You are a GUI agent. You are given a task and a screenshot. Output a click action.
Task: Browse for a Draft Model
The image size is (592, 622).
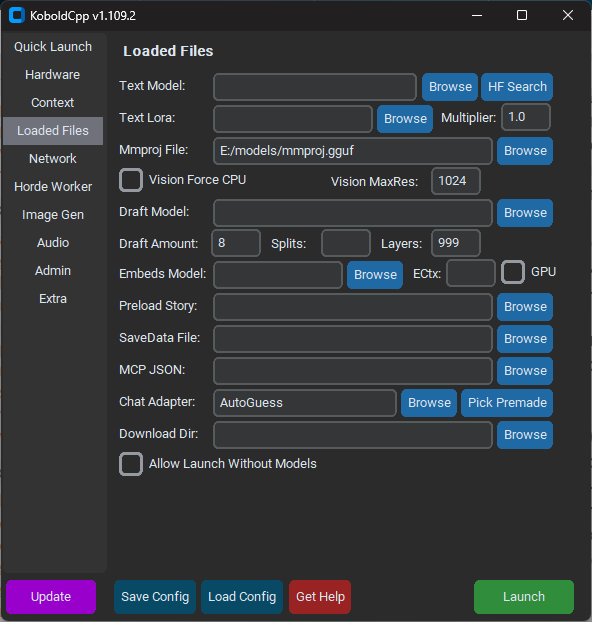click(525, 213)
